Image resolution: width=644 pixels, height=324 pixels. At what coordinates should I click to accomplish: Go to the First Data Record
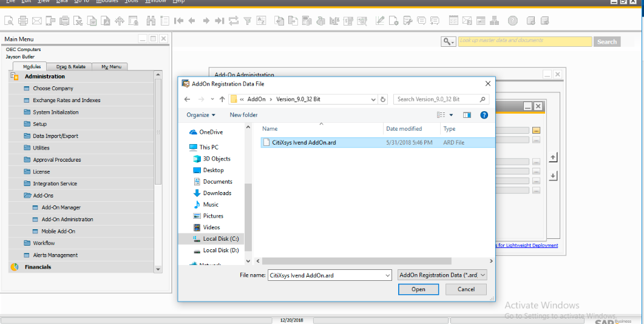(x=178, y=21)
